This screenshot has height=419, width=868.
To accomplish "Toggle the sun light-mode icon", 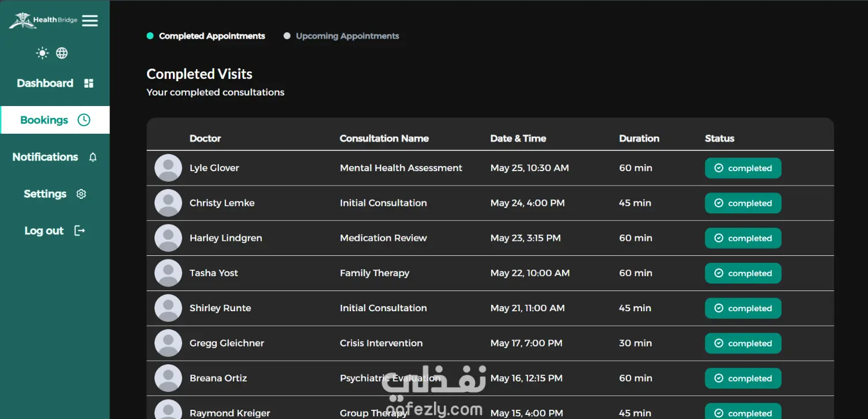I will tap(42, 53).
